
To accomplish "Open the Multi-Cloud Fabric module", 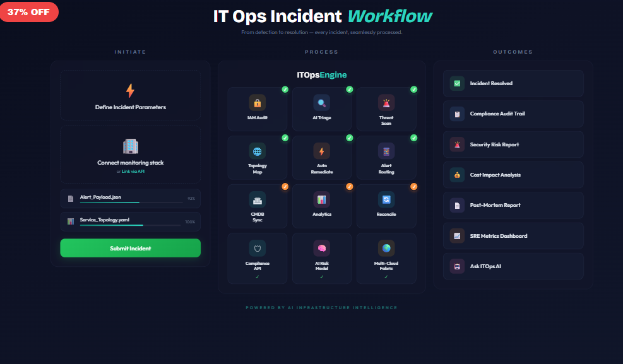I will click(386, 256).
